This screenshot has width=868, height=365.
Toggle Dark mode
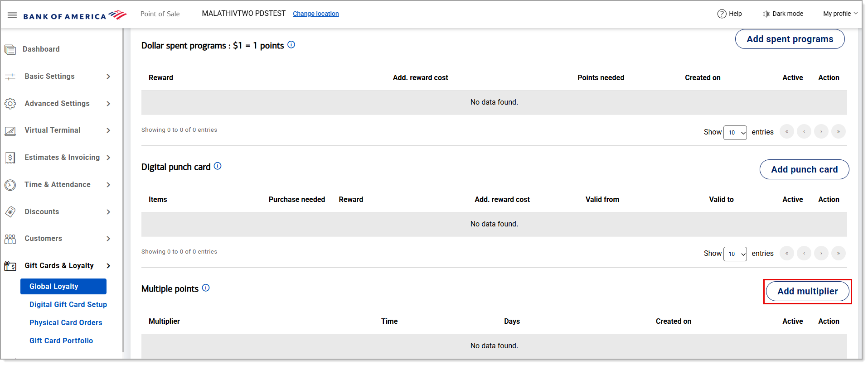(783, 14)
